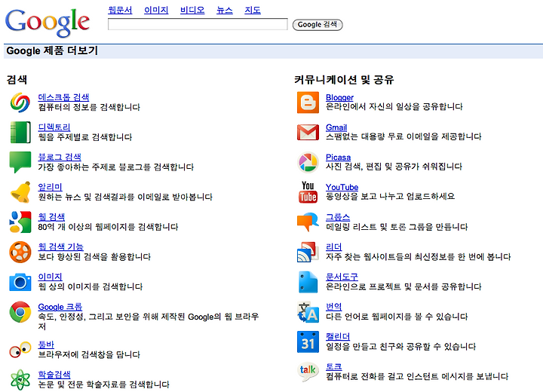Focus the Google search text box

pos(198,24)
